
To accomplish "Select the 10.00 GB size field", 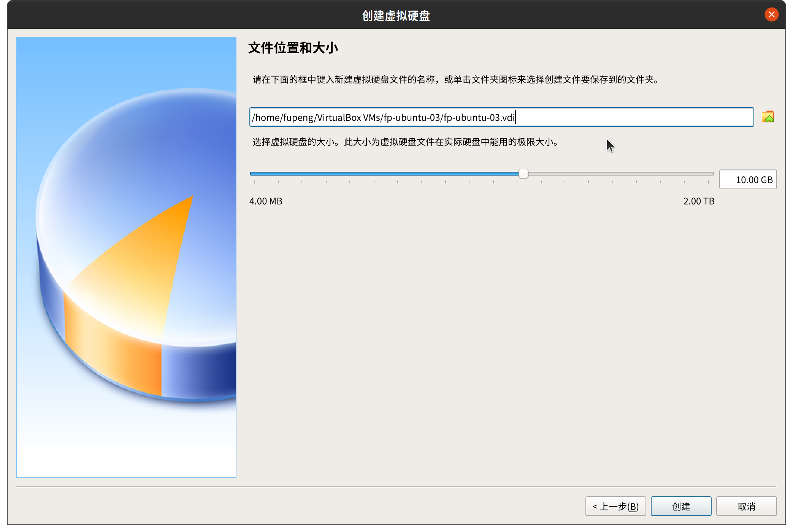I will click(747, 180).
